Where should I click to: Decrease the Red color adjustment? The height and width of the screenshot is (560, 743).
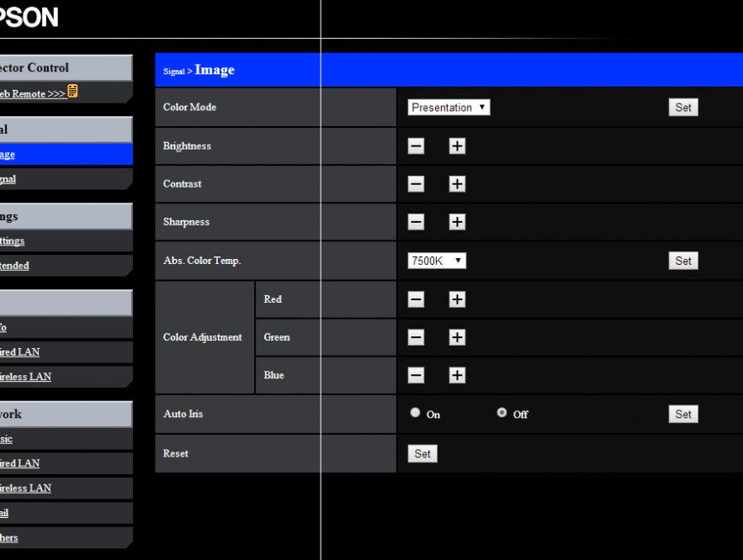[x=416, y=298]
